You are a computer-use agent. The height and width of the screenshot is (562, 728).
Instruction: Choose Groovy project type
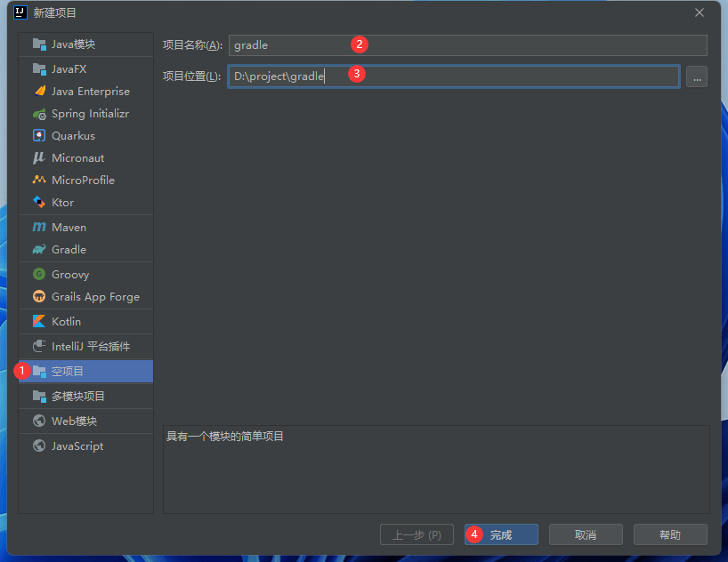pyautogui.click(x=86, y=274)
